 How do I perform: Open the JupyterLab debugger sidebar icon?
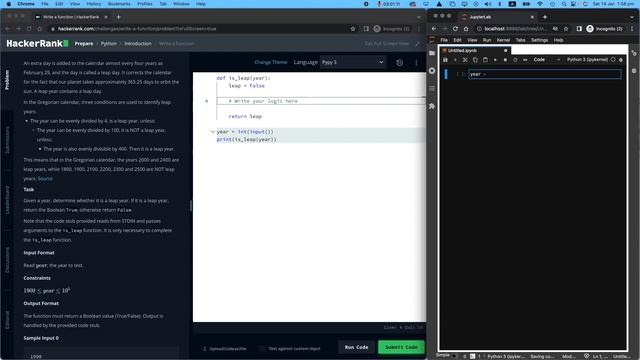tap(633, 71)
